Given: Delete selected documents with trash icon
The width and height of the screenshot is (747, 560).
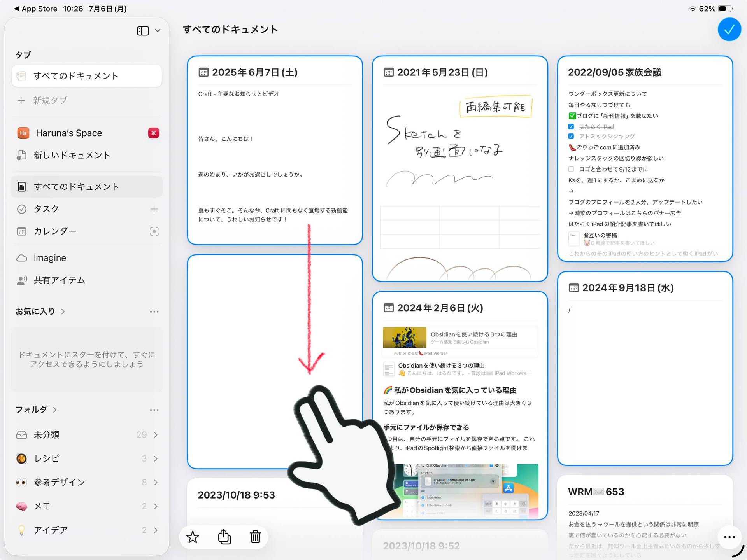Looking at the screenshot, I should point(255,537).
